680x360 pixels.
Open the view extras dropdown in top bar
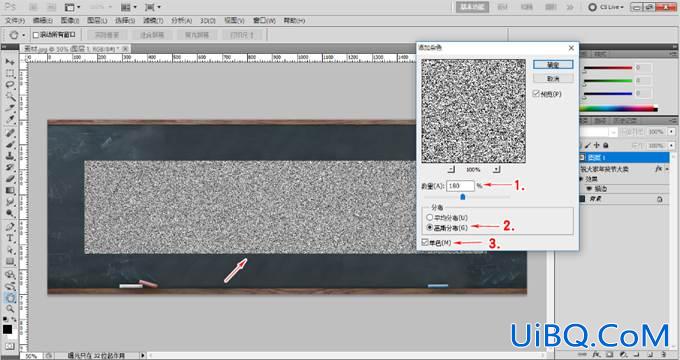[x=72, y=7]
